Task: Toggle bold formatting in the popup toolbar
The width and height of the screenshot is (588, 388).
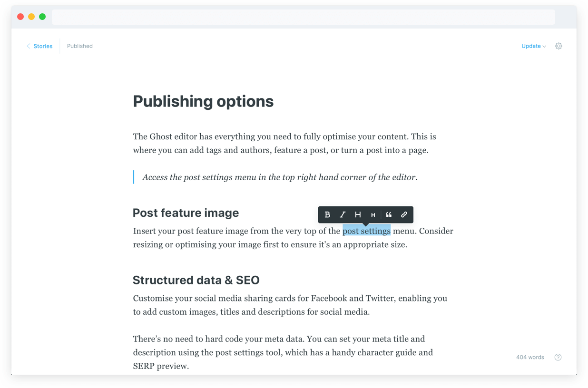Action: (x=327, y=214)
